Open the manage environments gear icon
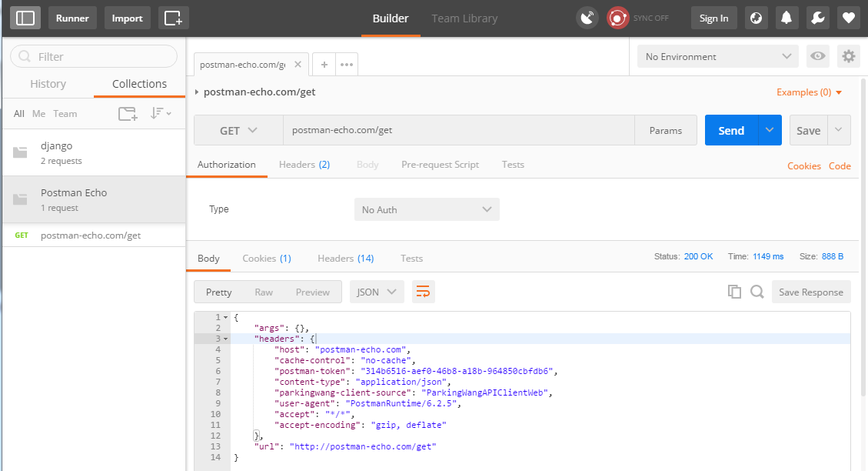Viewport: 868px width, 471px height. (x=849, y=56)
